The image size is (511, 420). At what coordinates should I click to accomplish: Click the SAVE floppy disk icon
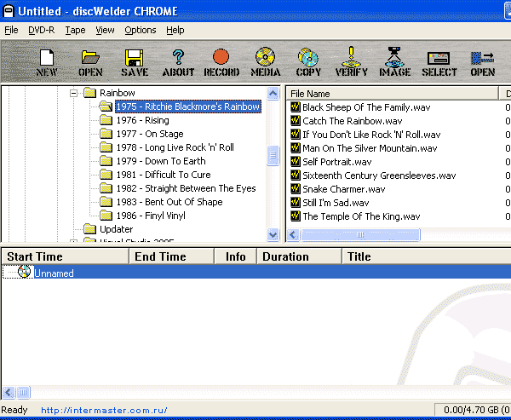(x=135, y=62)
